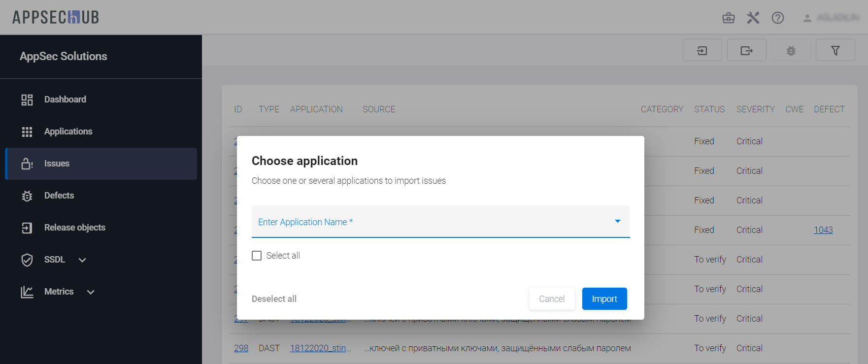
Task: Open the application name dropdown arrow
Action: (617, 221)
